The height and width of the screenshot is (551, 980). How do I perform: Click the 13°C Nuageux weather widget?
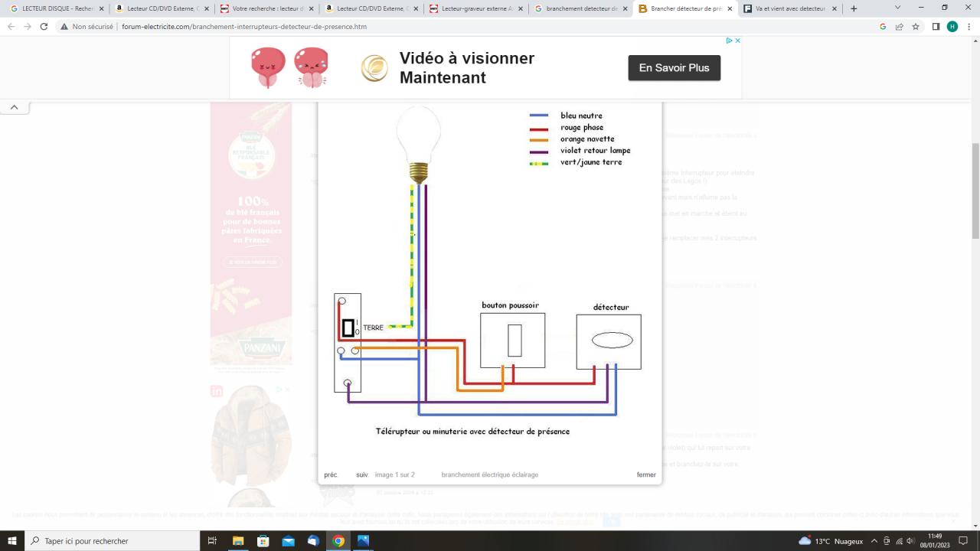click(x=831, y=541)
